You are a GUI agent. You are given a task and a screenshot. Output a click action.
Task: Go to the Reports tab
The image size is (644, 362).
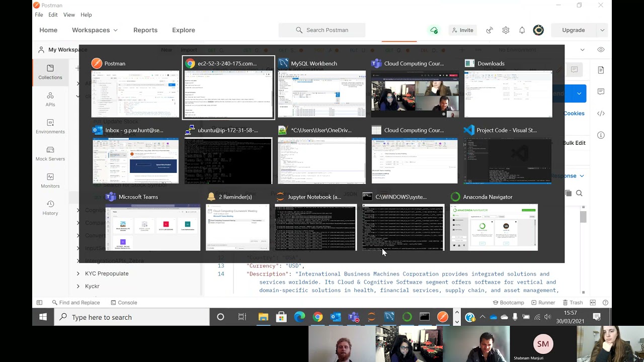(145, 30)
